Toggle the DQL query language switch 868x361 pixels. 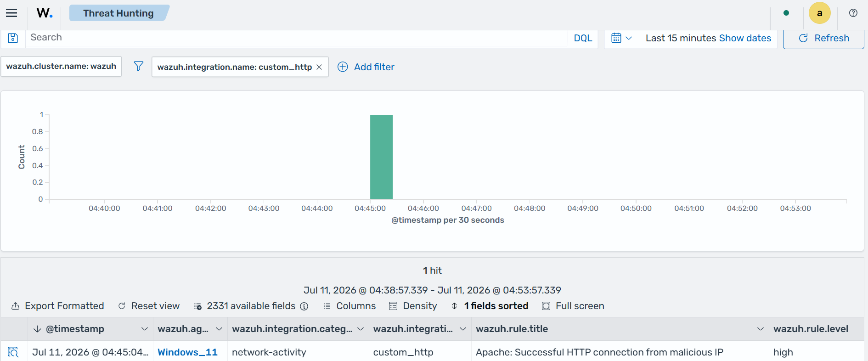click(x=583, y=38)
